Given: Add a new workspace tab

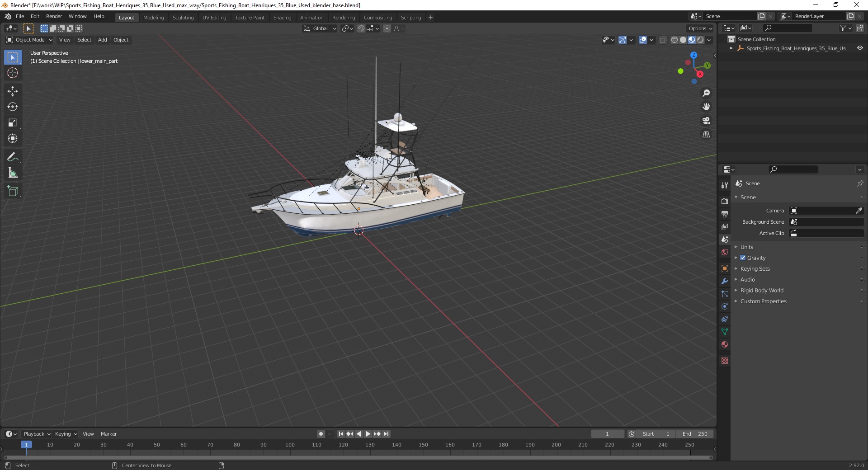Looking at the screenshot, I should click(430, 17).
